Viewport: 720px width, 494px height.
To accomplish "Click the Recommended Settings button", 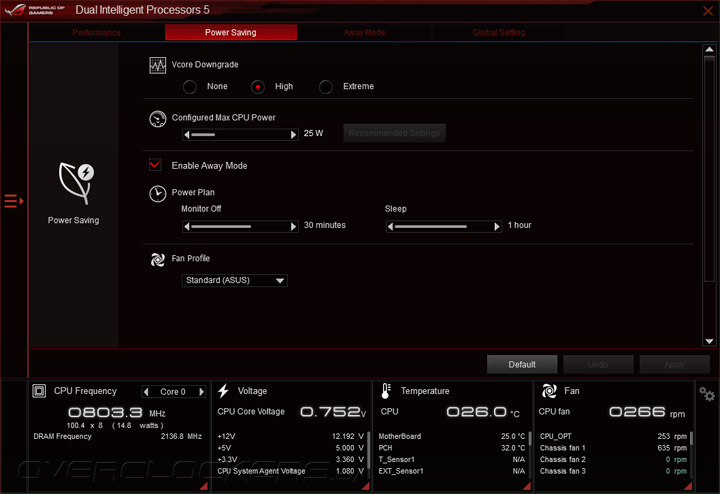I will tap(394, 133).
